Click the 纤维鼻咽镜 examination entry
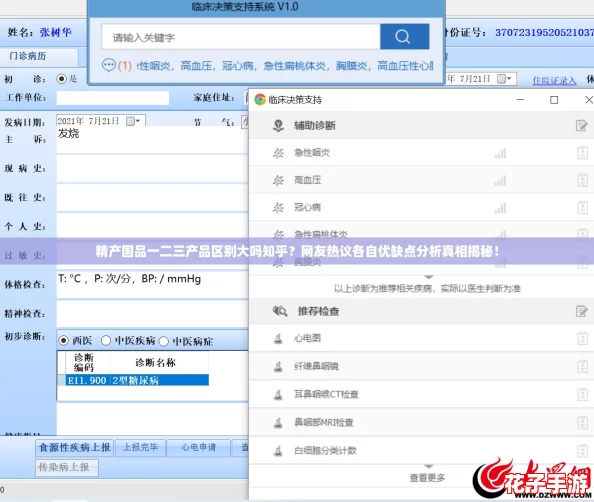 coord(317,366)
